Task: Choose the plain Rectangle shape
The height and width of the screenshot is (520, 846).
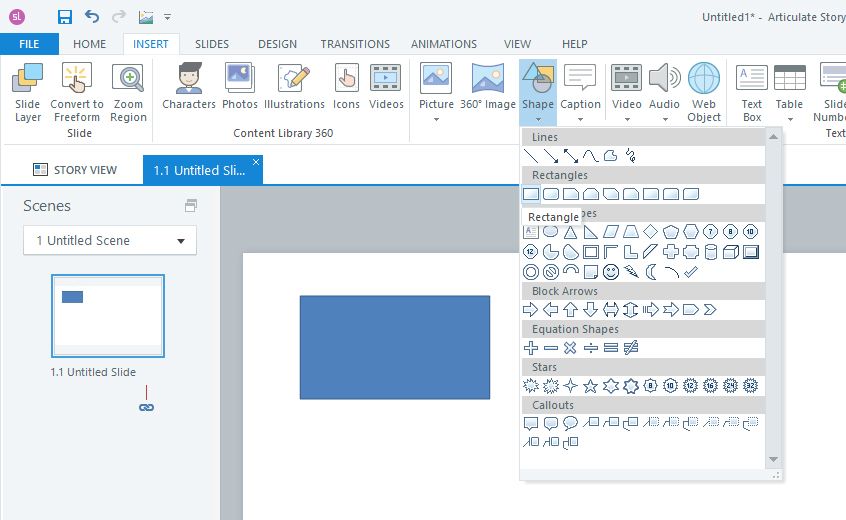Action: click(x=531, y=194)
